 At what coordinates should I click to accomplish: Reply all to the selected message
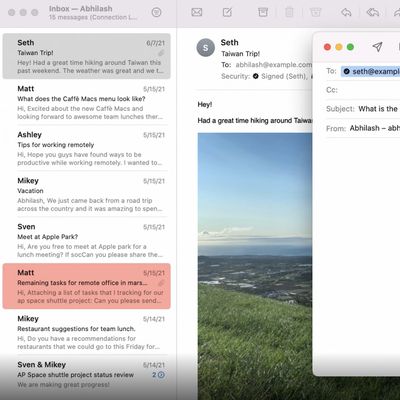click(x=373, y=12)
